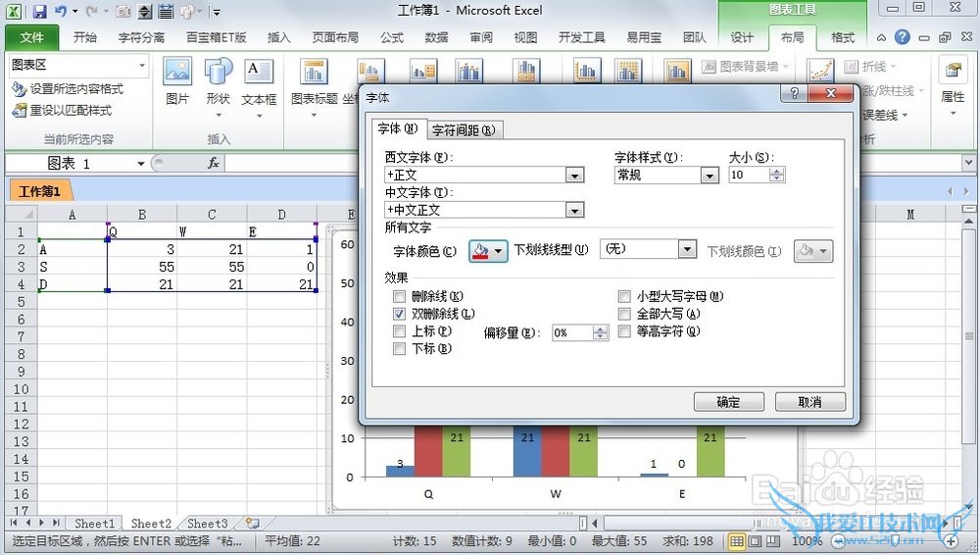980x555 pixels.
Task: Confirm font dialog with 确定 button
Action: click(x=729, y=402)
